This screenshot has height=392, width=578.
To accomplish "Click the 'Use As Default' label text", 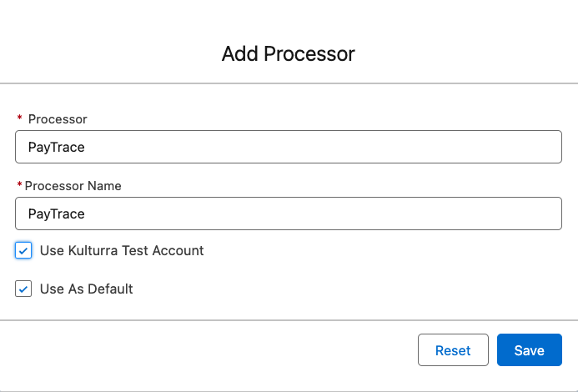I will point(87,289).
